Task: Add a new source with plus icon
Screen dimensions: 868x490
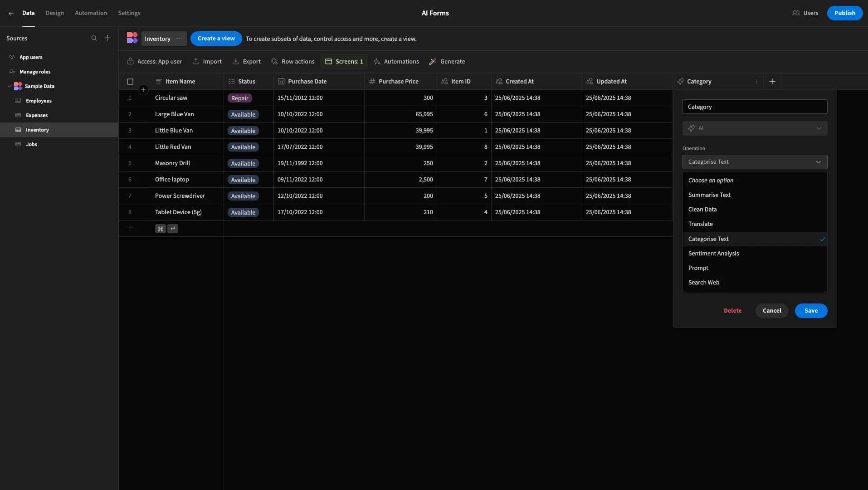Action: point(107,38)
